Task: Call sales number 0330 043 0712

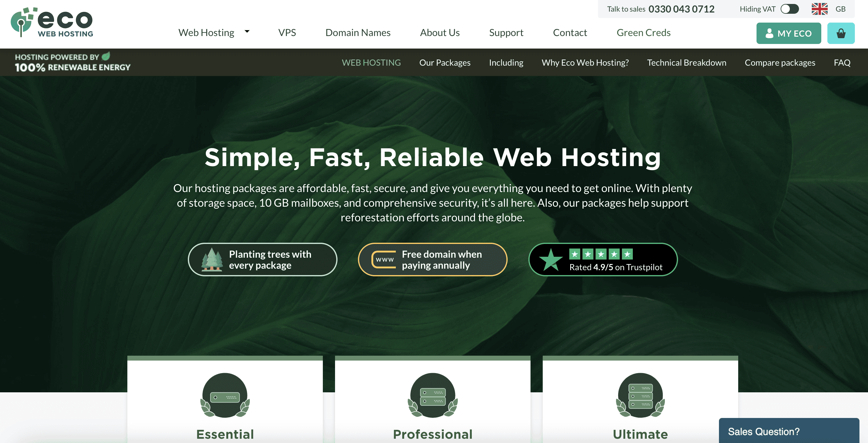Action: pos(681,9)
